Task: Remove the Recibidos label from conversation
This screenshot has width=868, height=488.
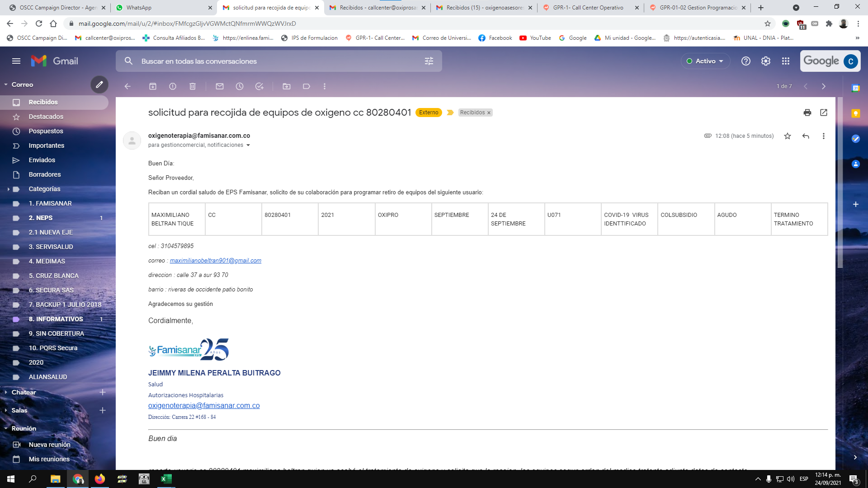Action: [489, 113]
